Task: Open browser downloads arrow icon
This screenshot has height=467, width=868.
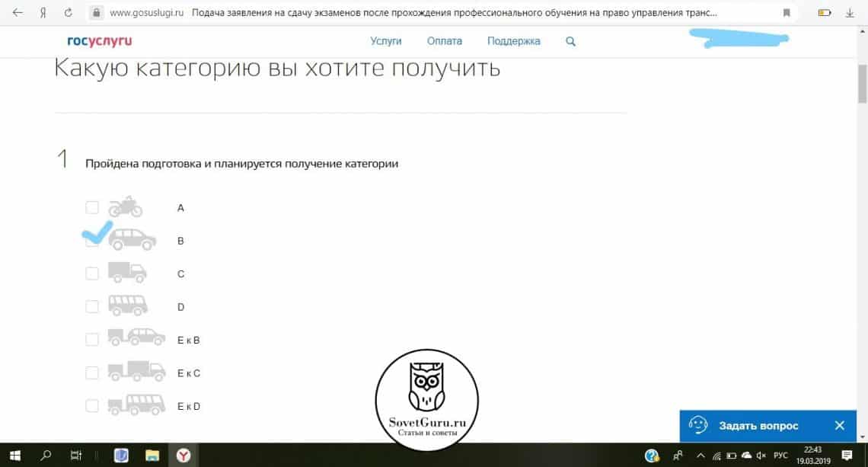Action: pyautogui.click(x=850, y=13)
